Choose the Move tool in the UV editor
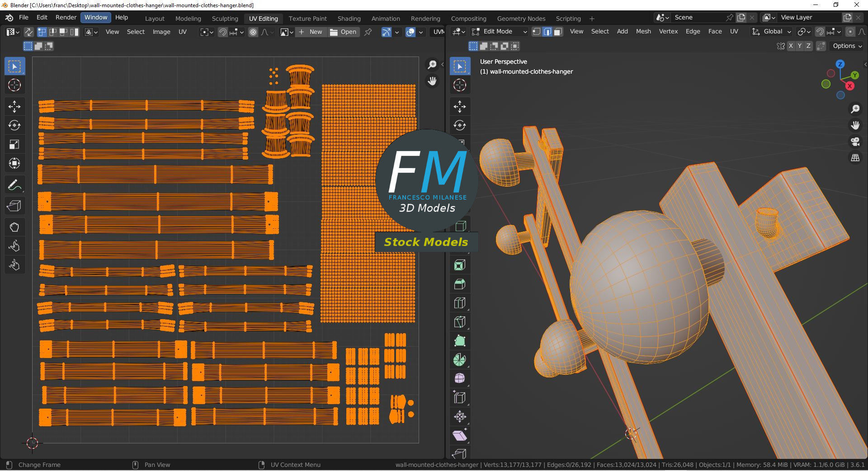The width and height of the screenshot is (868, 471). coord(14,107)
